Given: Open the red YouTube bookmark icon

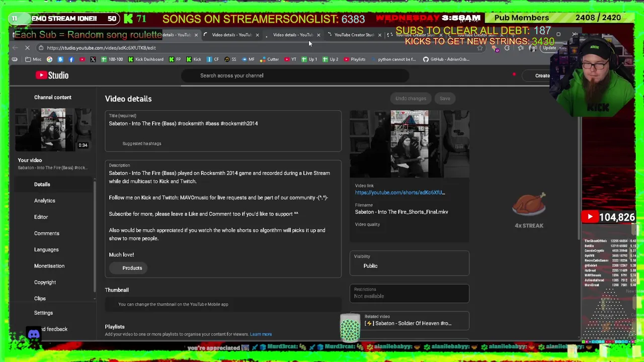Looking at the screenshot, I should [x=82, y=59].
